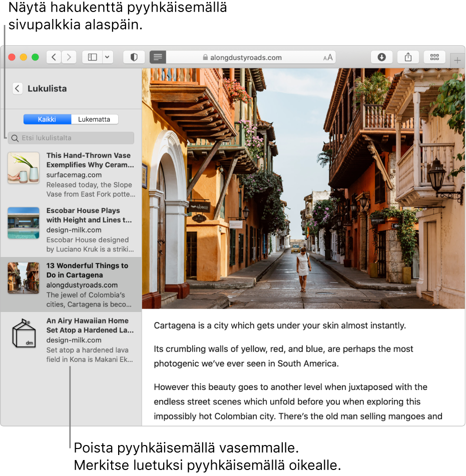Open the Downloads list icon
Image resolution: width=466 pixels, height=476 pixels.
coord(382,57)
